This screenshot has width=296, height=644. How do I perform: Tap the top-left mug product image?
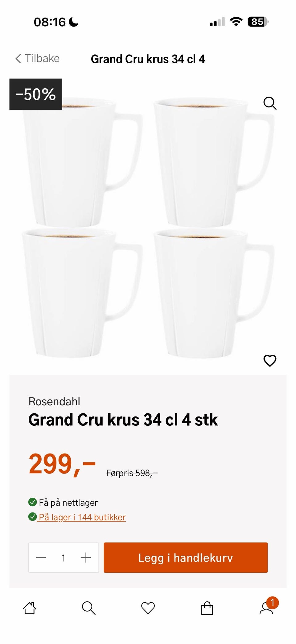tap(82, 163)
